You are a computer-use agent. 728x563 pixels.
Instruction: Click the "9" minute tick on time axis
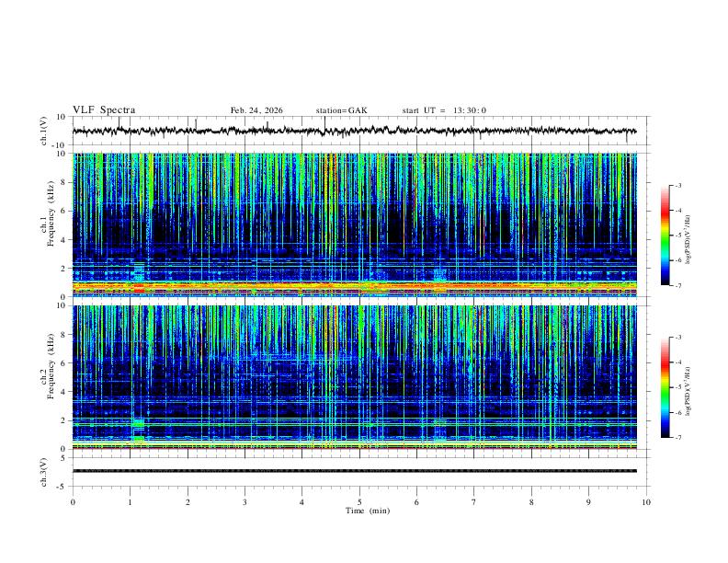[x=588, y=502]
